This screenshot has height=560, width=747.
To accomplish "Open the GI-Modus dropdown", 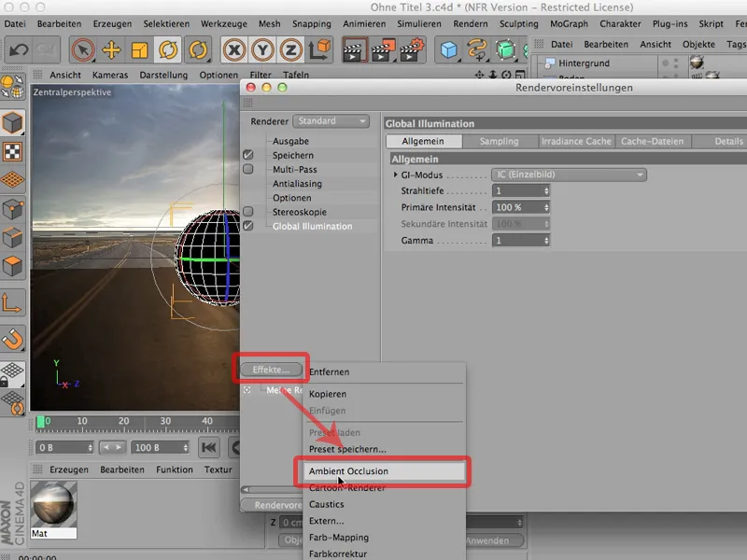I will click(x=569, y=175).
